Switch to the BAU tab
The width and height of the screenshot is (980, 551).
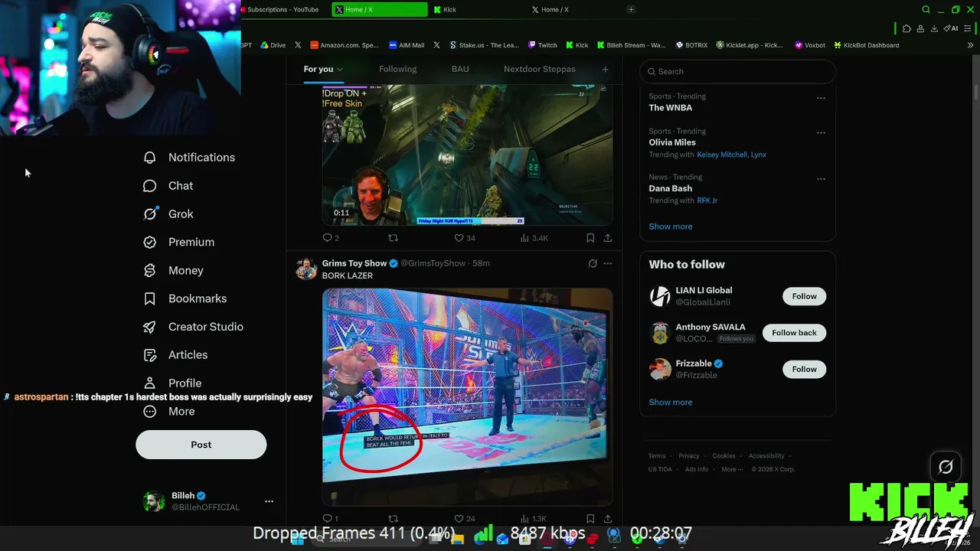(460, 69)
